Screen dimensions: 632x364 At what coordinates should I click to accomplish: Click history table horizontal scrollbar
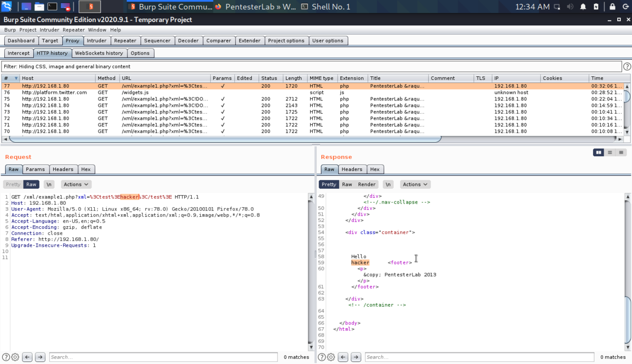[225, 139]
